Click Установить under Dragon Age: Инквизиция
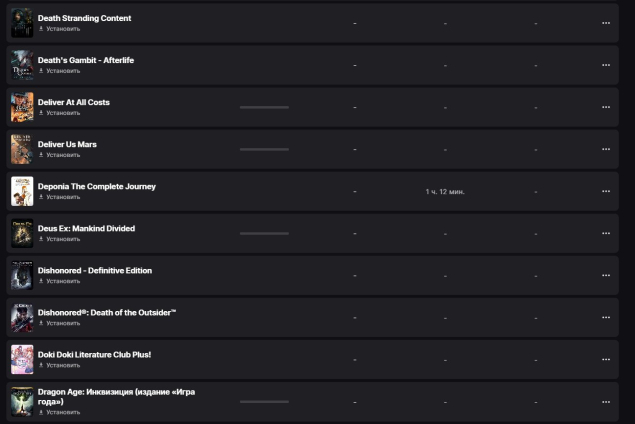Screen dimensions: 635x424 click(60, 412)
